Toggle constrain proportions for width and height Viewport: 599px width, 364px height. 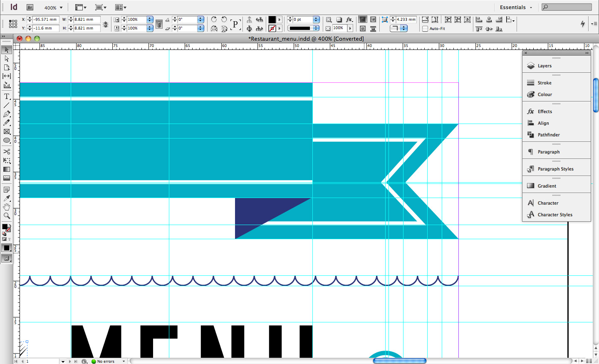pos(106,24)
